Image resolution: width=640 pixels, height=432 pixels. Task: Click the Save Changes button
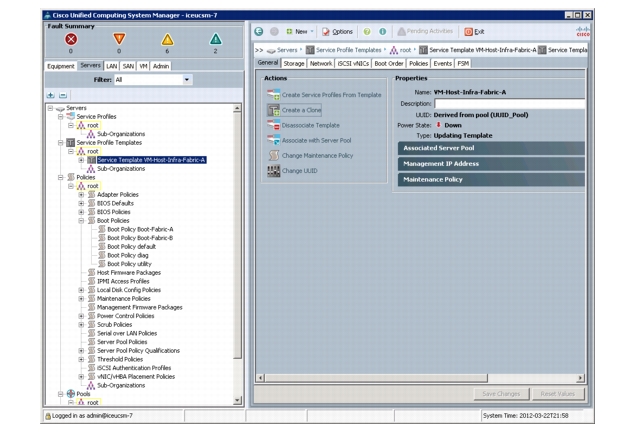click(x=501, y=394)
